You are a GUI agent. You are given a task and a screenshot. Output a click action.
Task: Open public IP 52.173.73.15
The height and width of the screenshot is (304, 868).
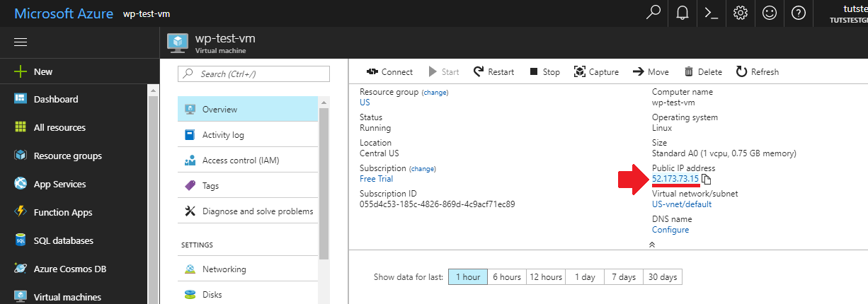click(x=675, y=179)
